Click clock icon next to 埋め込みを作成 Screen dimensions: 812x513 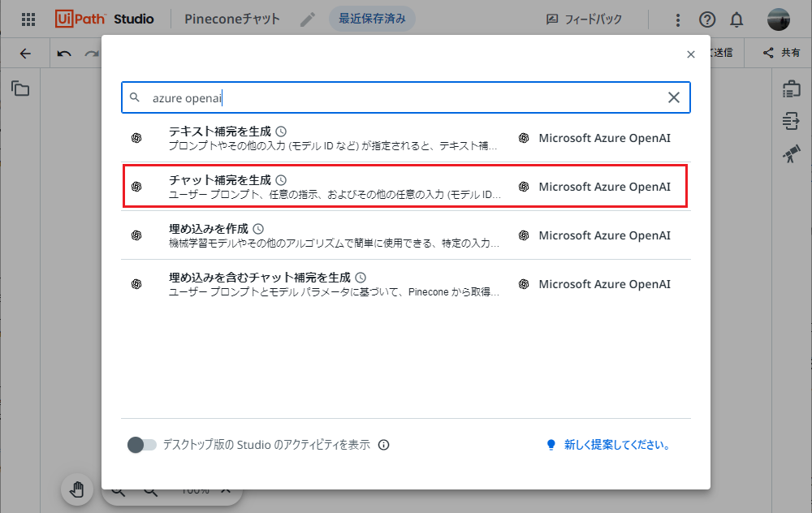coord(258,229)
